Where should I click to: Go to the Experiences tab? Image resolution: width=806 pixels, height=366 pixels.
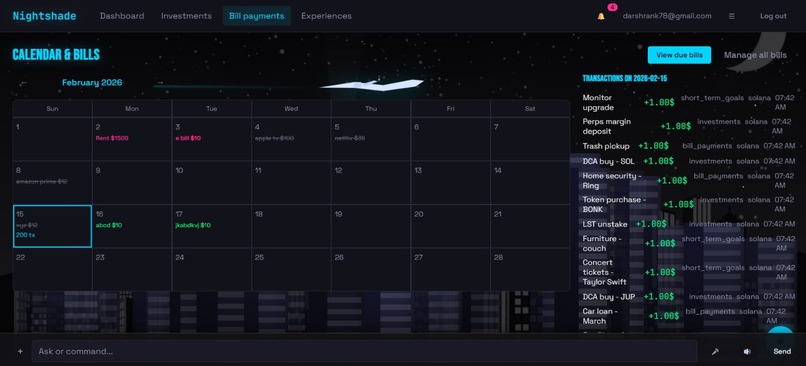coord(326,16)
